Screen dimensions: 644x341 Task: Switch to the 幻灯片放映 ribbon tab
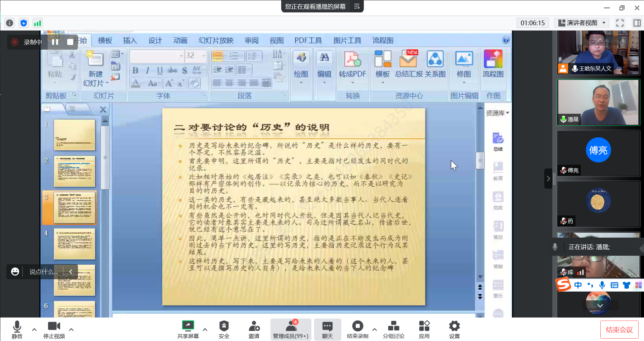[x=216, y=41]
